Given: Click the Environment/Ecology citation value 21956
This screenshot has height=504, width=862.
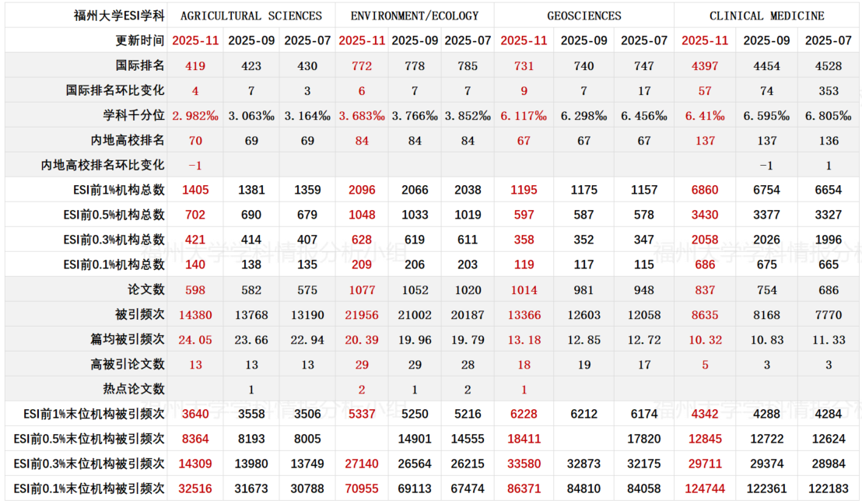Looking at the screenshot, I should pyautogui.click(x=362, y=314).
